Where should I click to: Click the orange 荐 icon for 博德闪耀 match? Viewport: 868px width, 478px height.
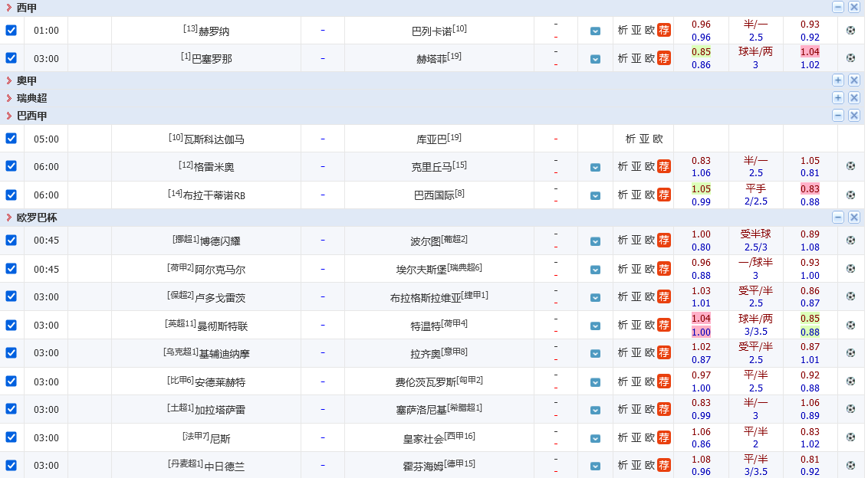pyautogui.click(x=664, y=241)
